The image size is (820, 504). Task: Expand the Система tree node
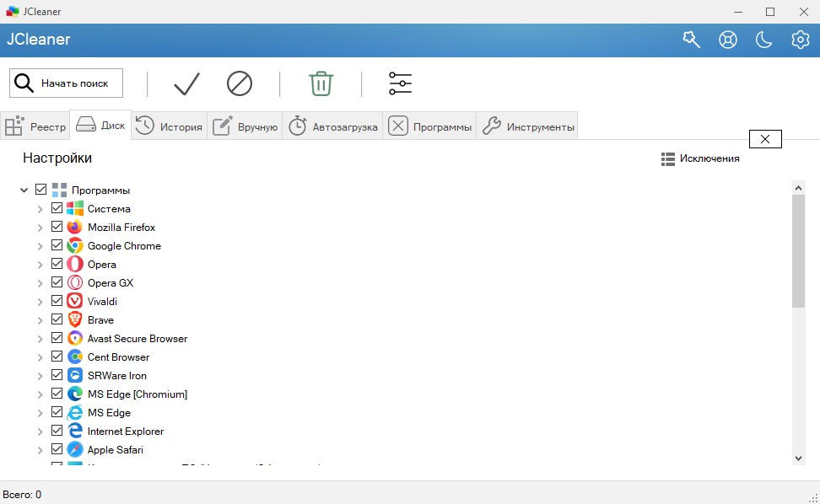pos(40,209)
